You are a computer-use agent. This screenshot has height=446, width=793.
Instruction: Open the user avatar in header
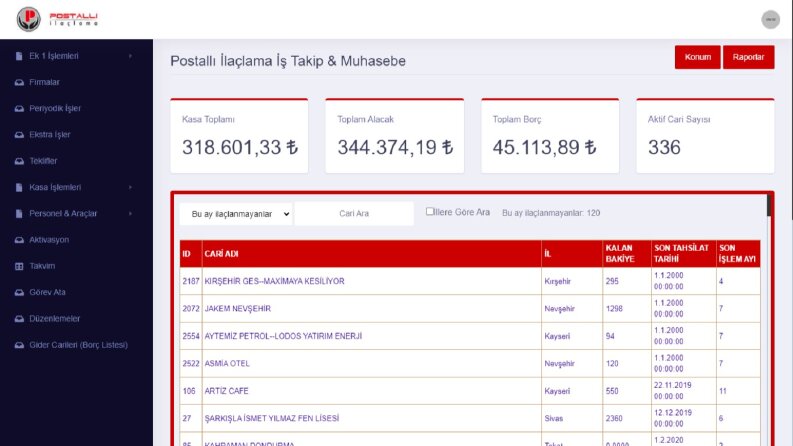click(770, 20)
